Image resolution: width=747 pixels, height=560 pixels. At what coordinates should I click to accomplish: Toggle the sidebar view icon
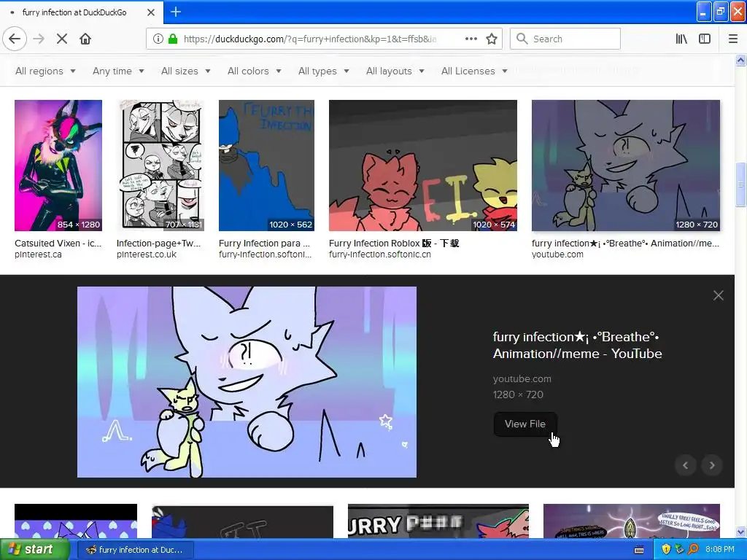click(x=705, y=39)
